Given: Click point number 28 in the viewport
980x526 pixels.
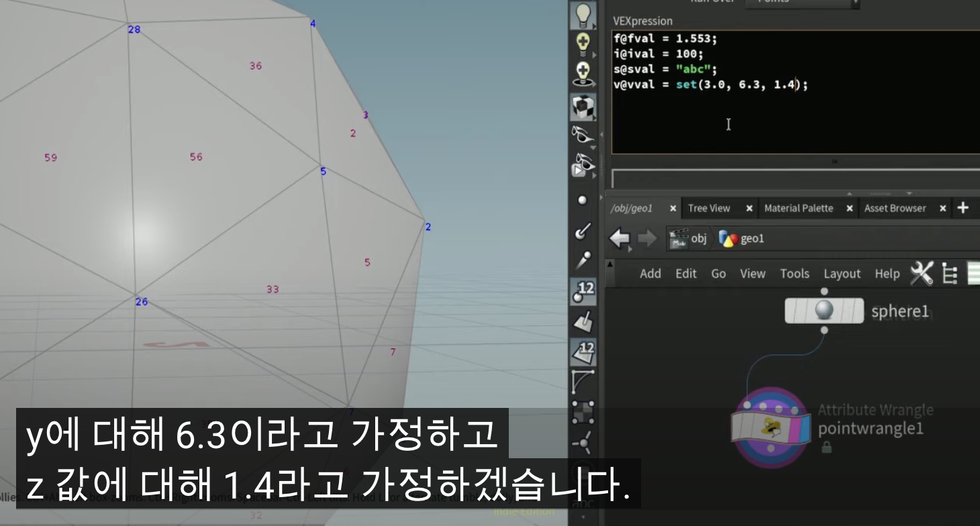Looking at the screenshot, I should tap(134, 30).
